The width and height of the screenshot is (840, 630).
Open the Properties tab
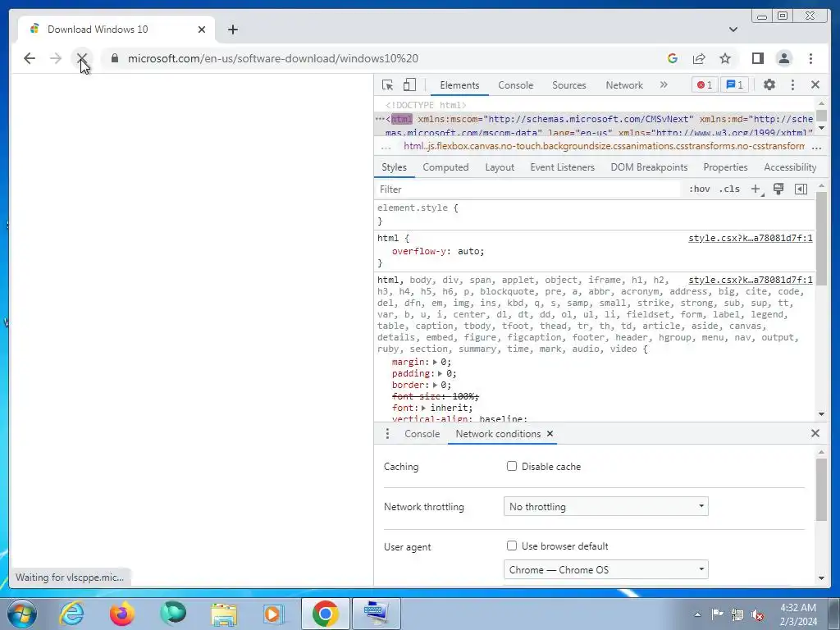click(725, 167)
